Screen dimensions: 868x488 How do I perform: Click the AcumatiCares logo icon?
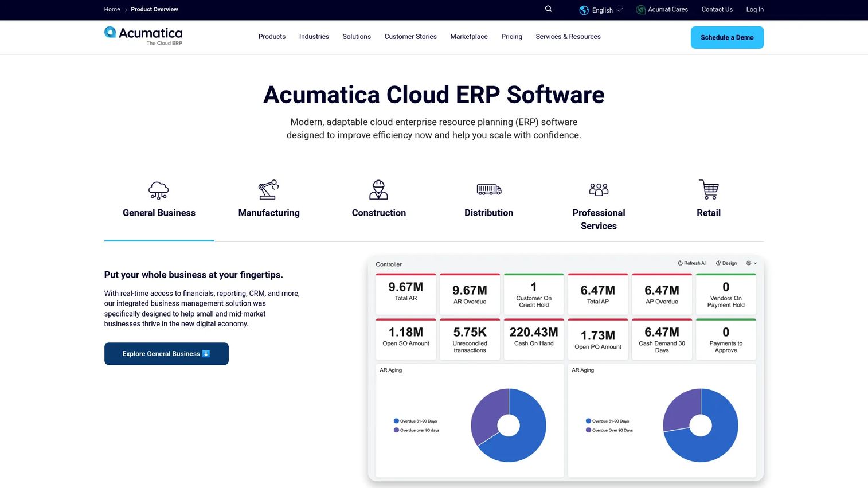click(x=641, y=10)
